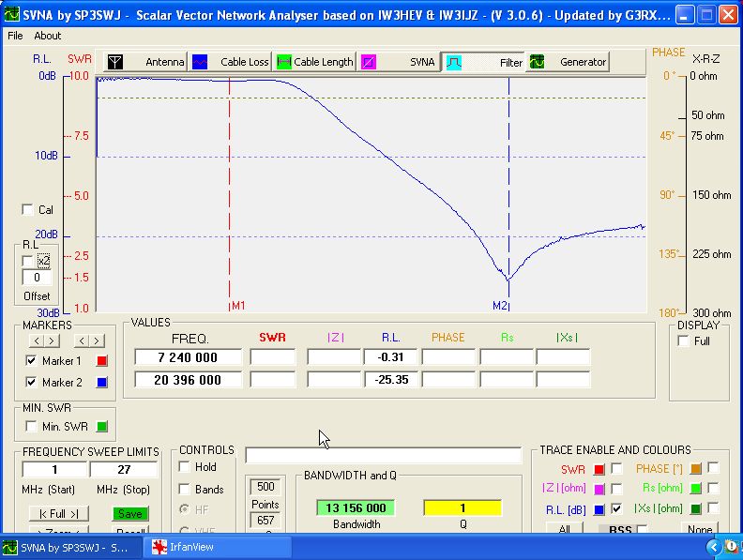The width and height of the screenshot is (743, 560).
Task: Move Marker 2 right with arrow
Action: click(97, 341)
